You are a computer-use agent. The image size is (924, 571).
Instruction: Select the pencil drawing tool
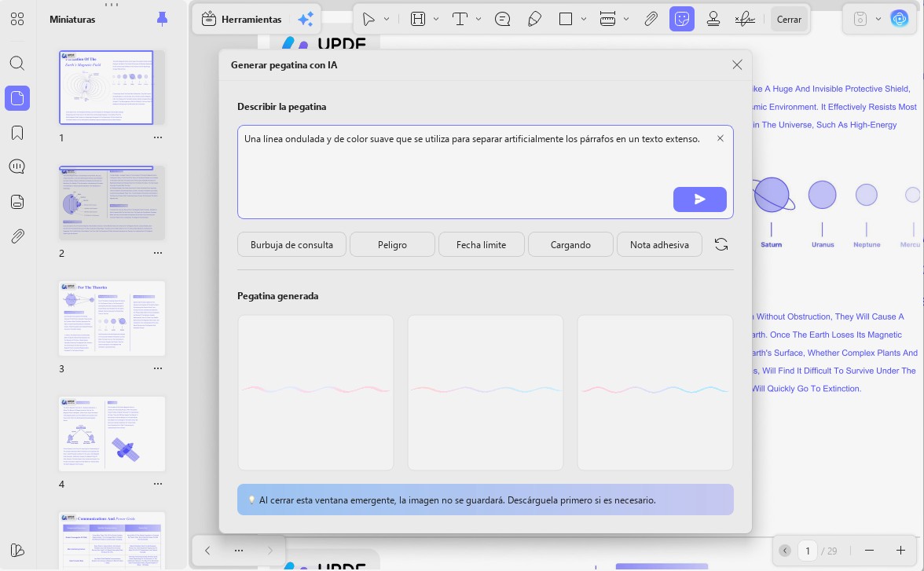(534, 20)
